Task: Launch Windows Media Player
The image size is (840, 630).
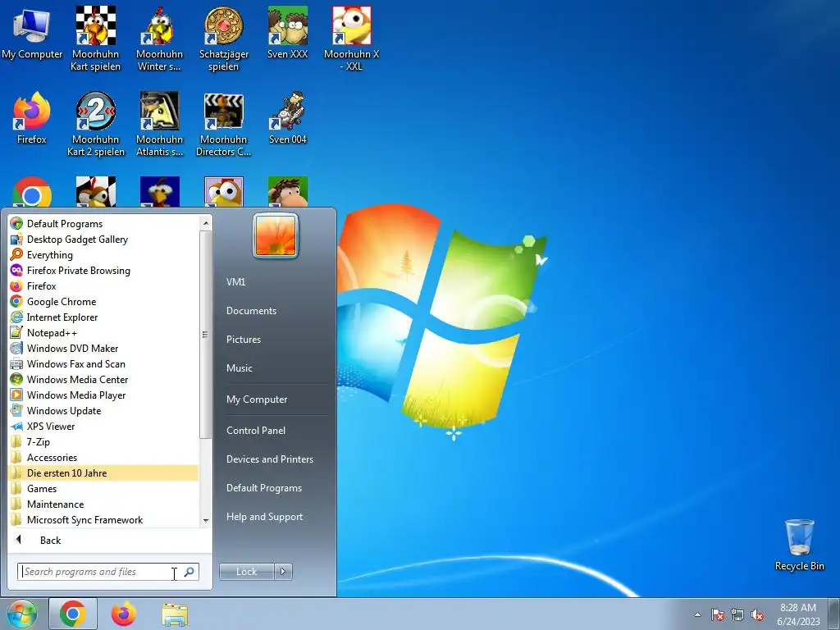Action: (x=103, y=395)
